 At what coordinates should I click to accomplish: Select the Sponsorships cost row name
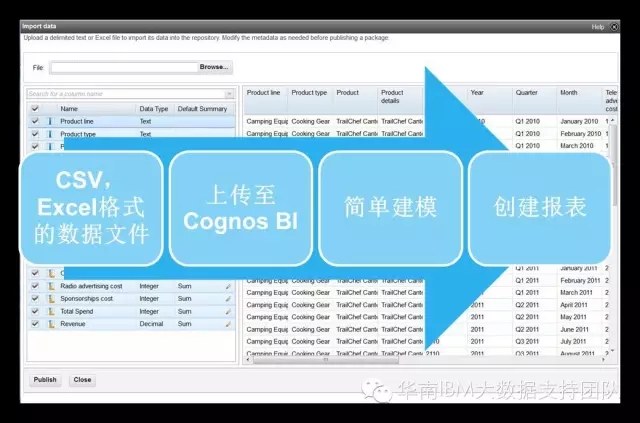click(x=87, y=299)
